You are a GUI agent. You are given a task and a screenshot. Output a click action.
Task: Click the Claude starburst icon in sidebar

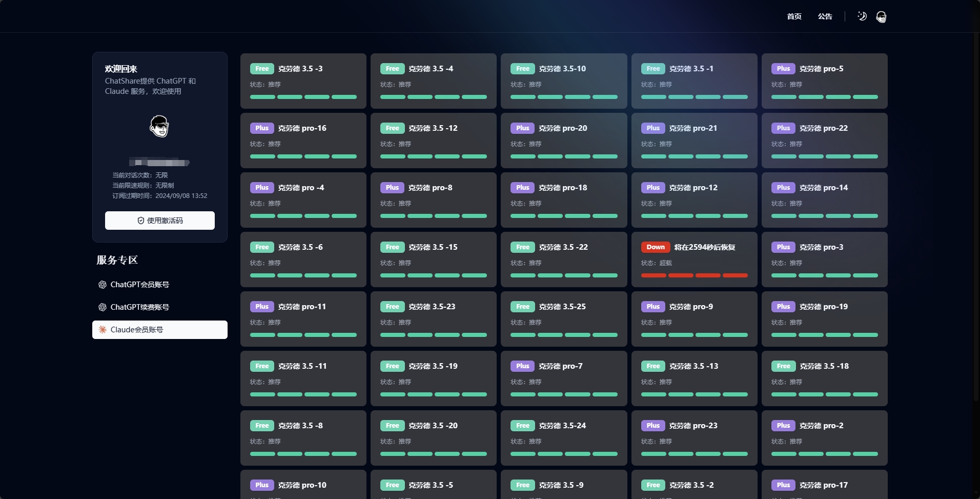coord(103,330)
